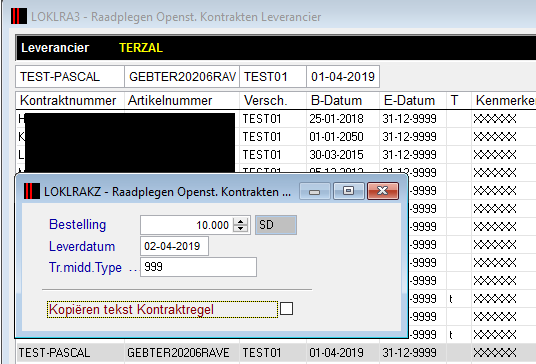Click the Bestelling label
The image size is (536, 364).
click(x=78, y=225)
